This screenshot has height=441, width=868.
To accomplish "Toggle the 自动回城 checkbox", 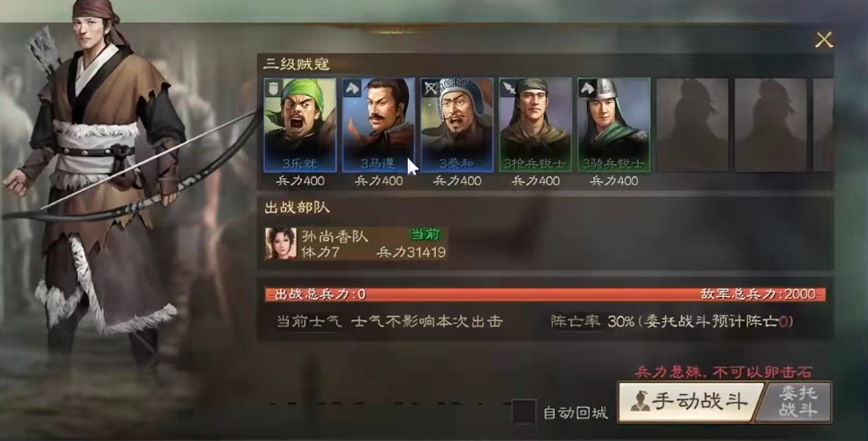I will point(523,412).
